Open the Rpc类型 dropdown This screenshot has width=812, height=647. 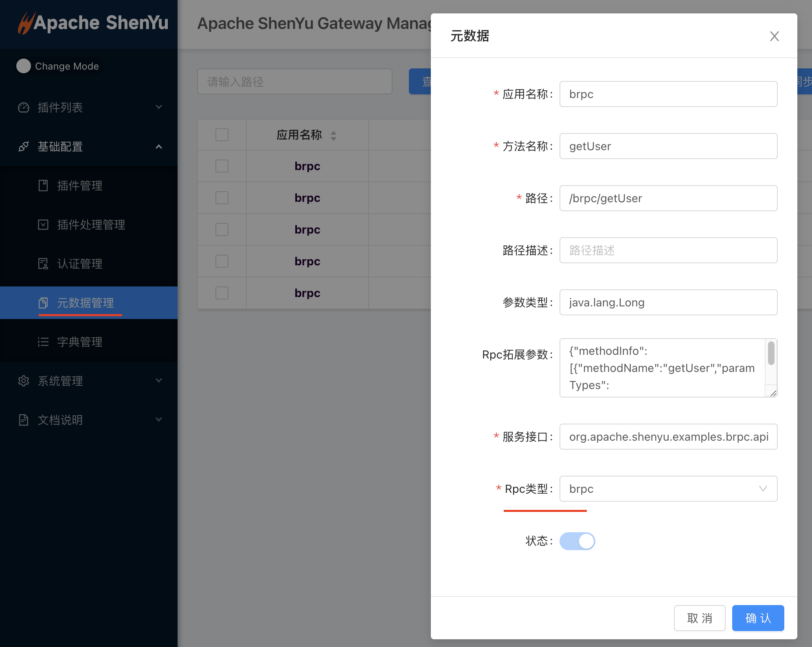tap(668, 489)
